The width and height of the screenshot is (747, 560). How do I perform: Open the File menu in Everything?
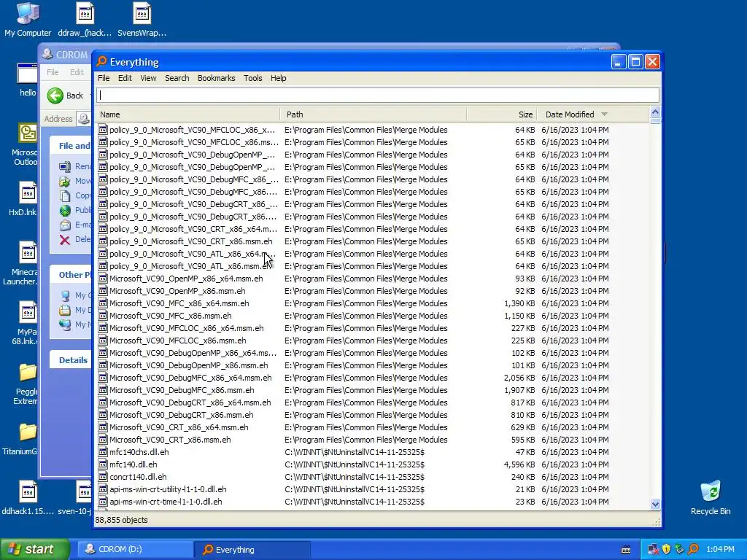point(104,78)
